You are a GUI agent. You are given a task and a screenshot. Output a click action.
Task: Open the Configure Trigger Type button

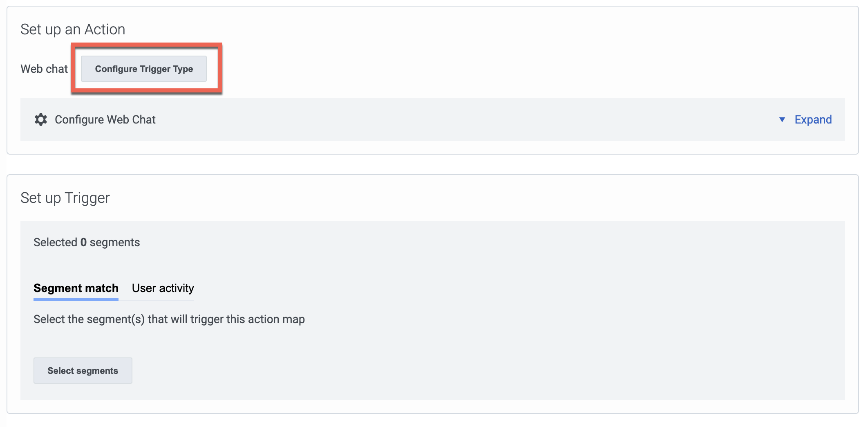(x=144, y=69)
